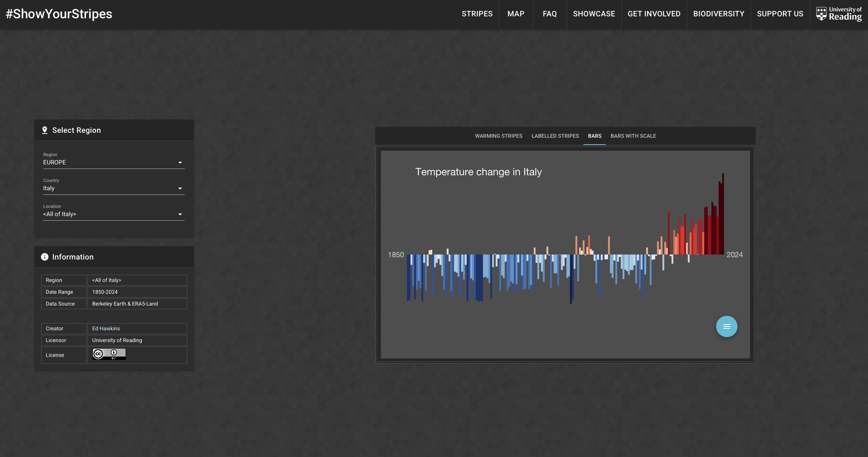Click the Creative Commons license badge
This screenshot has width=868, height=457.
pos(109,354)
